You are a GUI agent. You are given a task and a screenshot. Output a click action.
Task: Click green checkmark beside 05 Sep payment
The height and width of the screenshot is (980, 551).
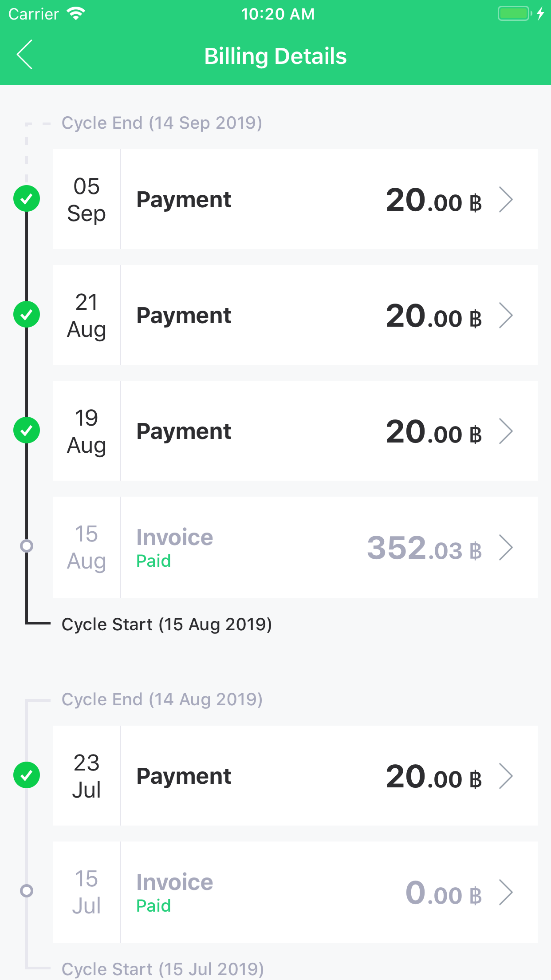click(27, 198)
